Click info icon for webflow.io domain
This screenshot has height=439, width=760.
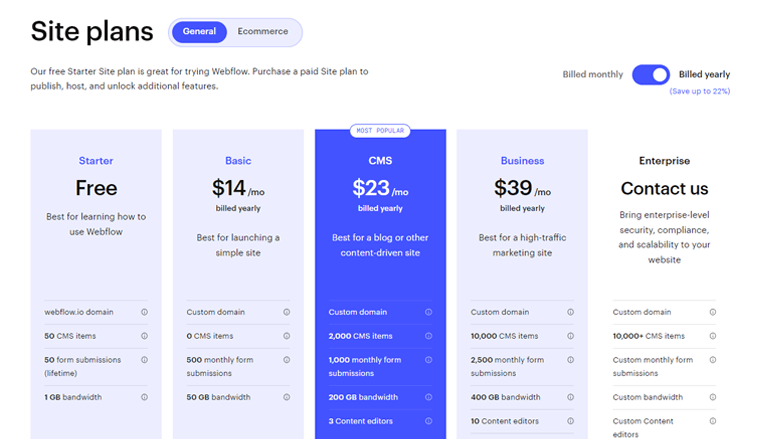click(144, 312)
